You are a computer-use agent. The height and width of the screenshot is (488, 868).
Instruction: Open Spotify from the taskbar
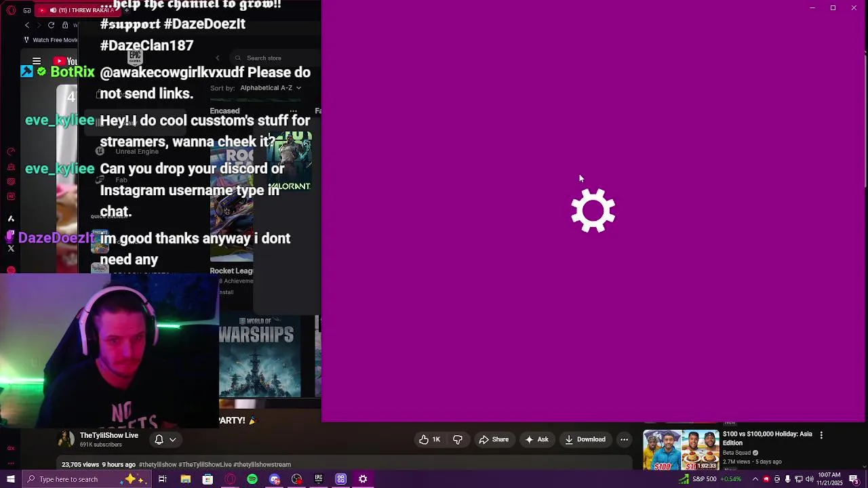tap(252, 479)
